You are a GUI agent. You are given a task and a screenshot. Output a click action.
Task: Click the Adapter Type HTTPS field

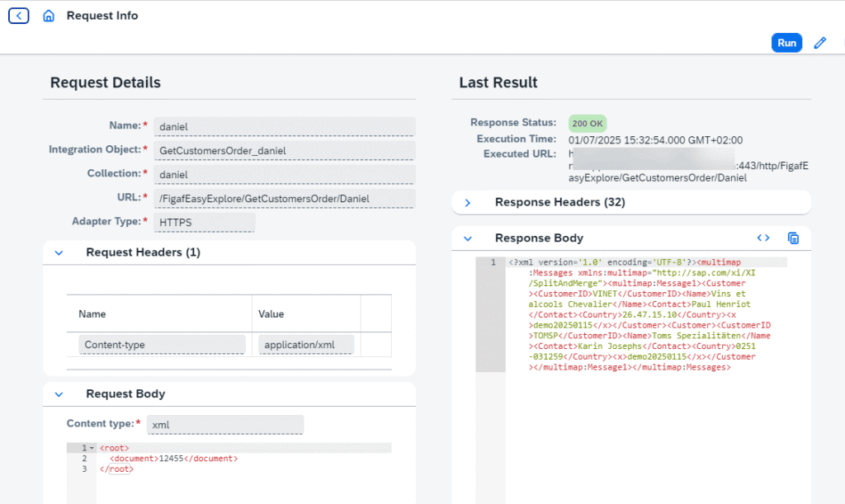coord(205,223)
